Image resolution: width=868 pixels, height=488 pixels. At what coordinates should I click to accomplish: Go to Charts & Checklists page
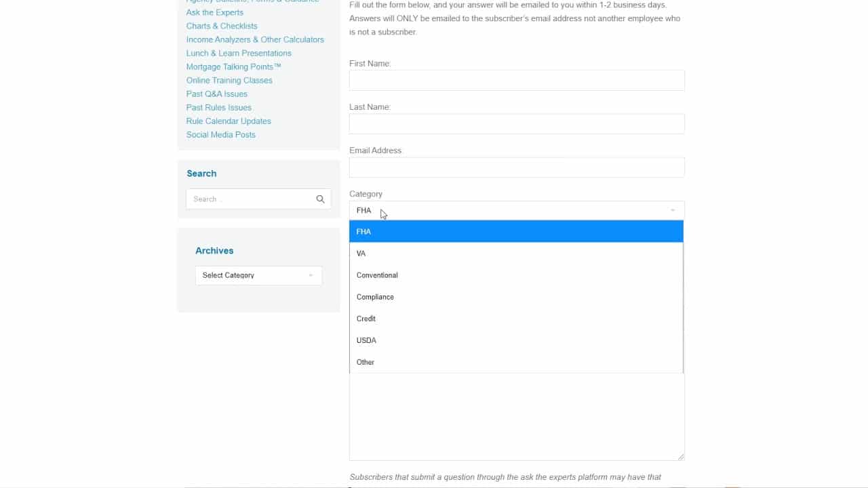222,26
